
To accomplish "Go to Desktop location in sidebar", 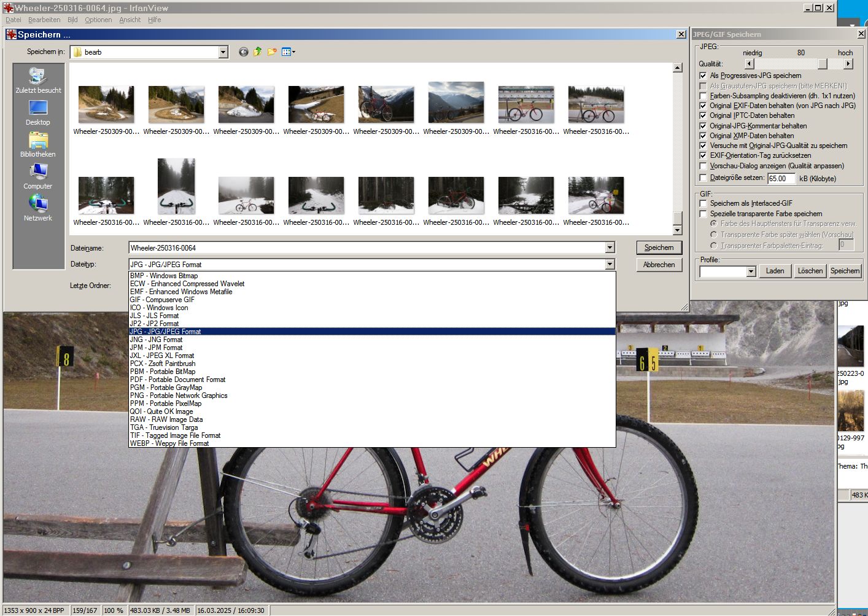I will pos(38,112).
